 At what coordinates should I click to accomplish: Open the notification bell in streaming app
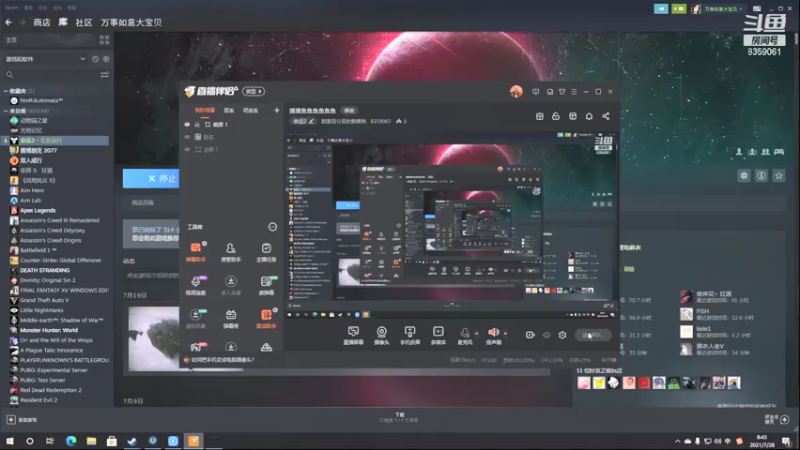pos(589,116)
